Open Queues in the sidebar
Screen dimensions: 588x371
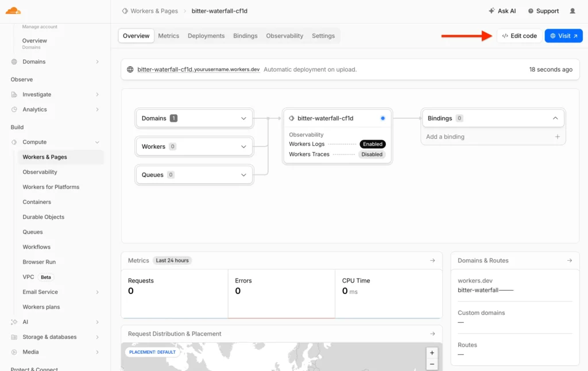pos(33,232)
